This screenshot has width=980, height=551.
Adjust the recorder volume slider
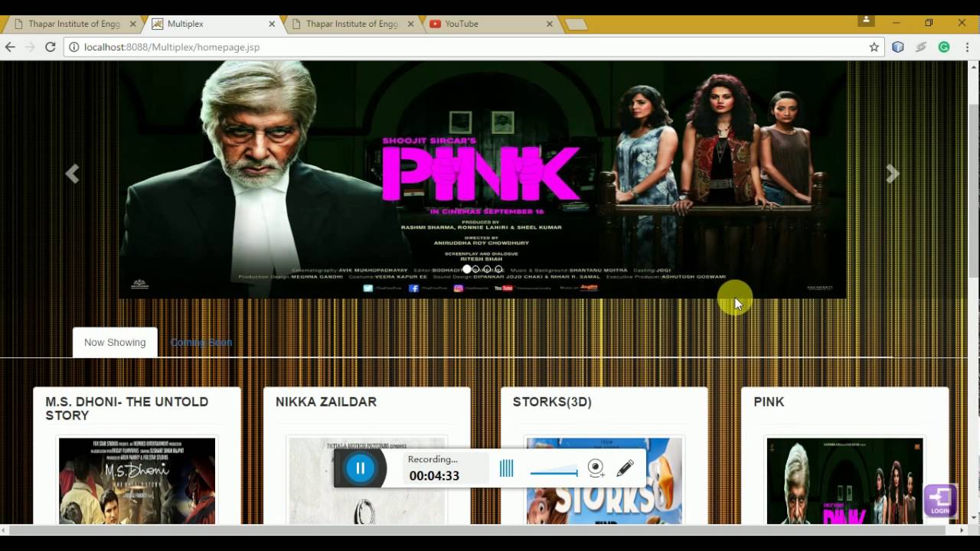pos(554,471)
